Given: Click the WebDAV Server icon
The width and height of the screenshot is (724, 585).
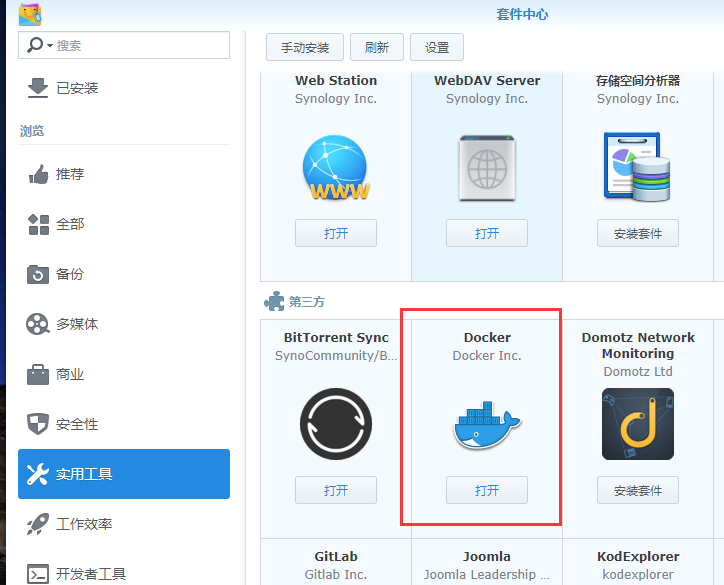Looking at the screenshot, I should click(x=487, y=168).
